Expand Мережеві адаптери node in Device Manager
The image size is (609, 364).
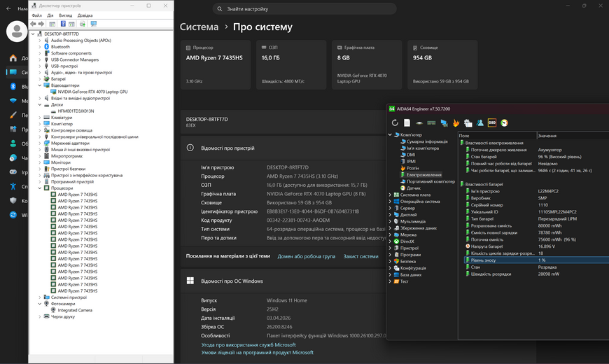(x=40, y=143)
